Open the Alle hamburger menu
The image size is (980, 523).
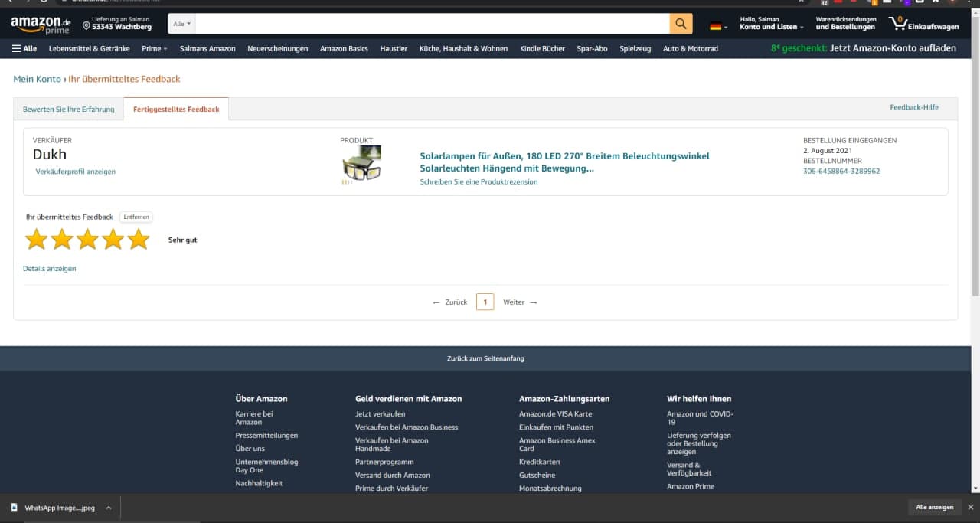pos(24,48)
